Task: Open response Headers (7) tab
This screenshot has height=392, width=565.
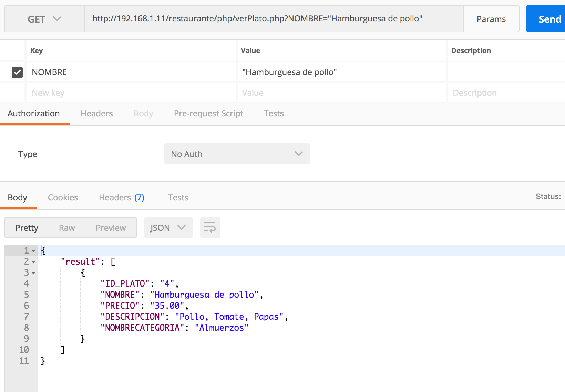Action: [x=122, y=197]
